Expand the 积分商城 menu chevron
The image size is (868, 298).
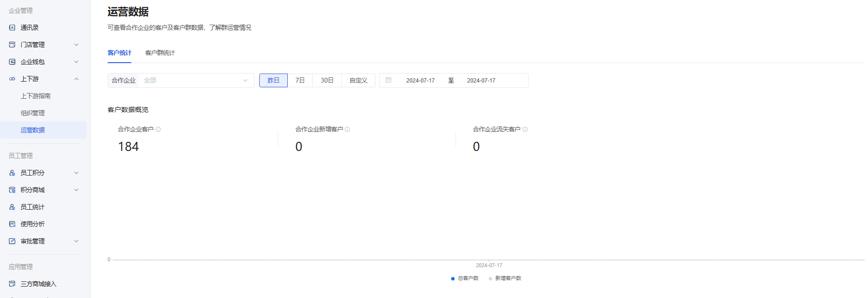76,190
